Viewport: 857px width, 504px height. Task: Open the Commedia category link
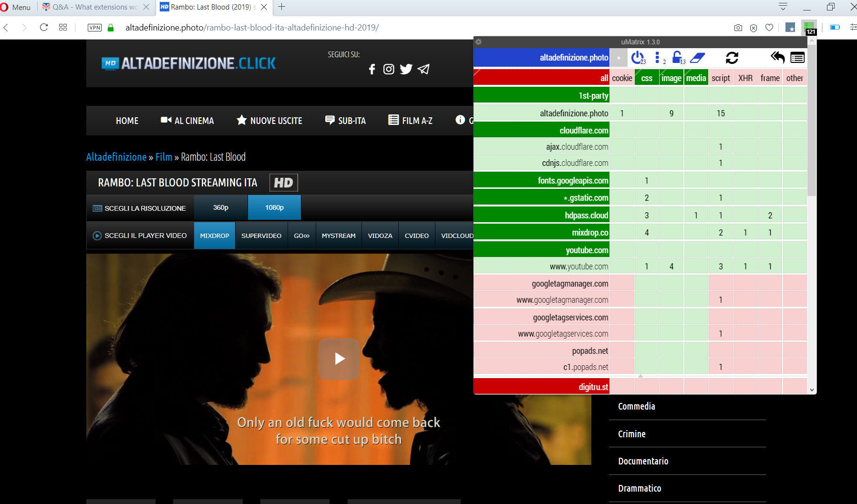[x=637, y=406]
